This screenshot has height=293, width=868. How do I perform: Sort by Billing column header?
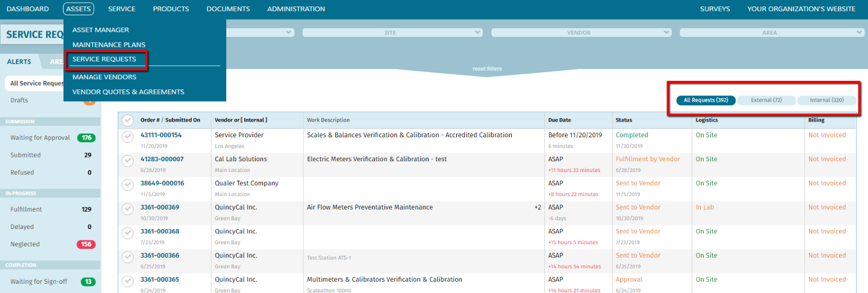(816, 120)
